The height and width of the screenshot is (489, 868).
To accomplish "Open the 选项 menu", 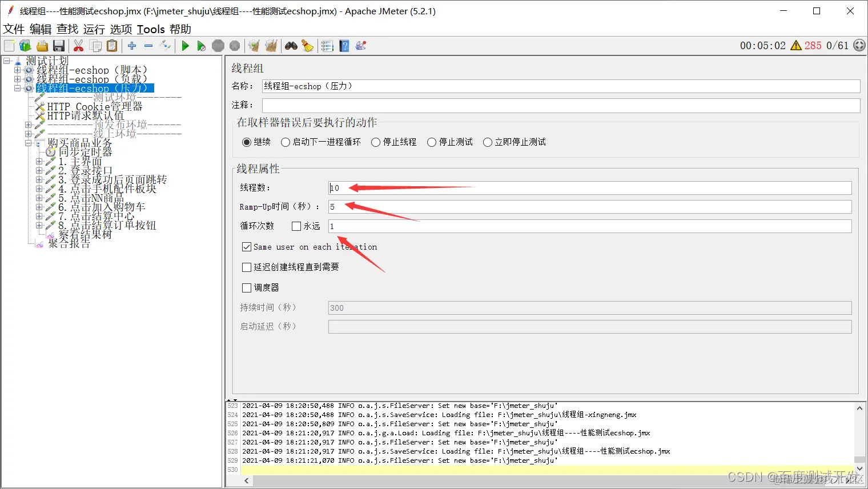I will tap(121, 29).
